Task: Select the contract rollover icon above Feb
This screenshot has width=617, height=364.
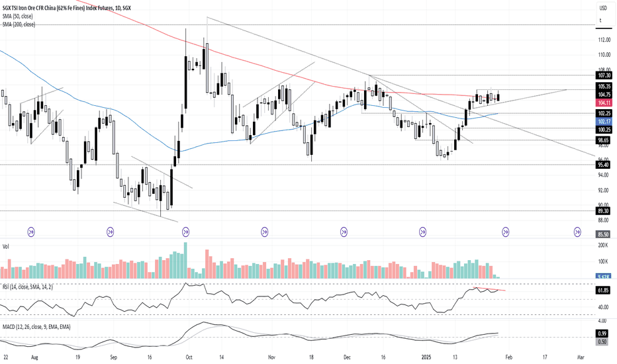Action: pyautogui.click(x=505, y=232)
